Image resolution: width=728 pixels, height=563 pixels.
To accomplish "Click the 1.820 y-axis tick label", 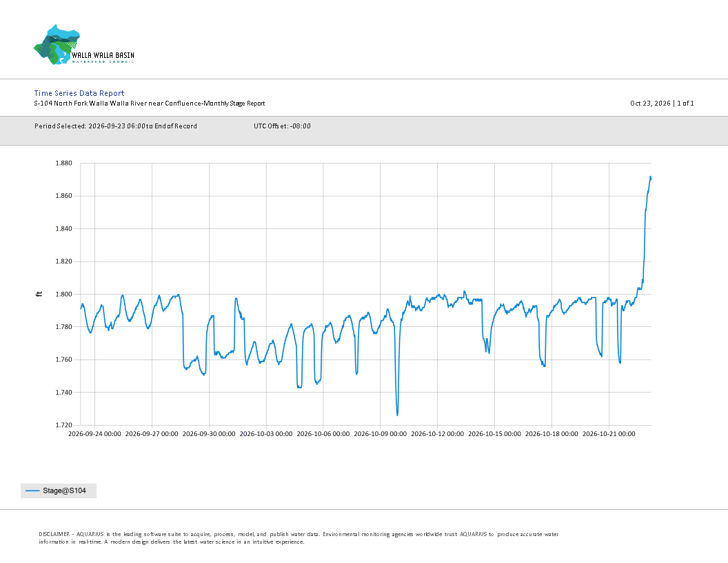I will point(63,261).
